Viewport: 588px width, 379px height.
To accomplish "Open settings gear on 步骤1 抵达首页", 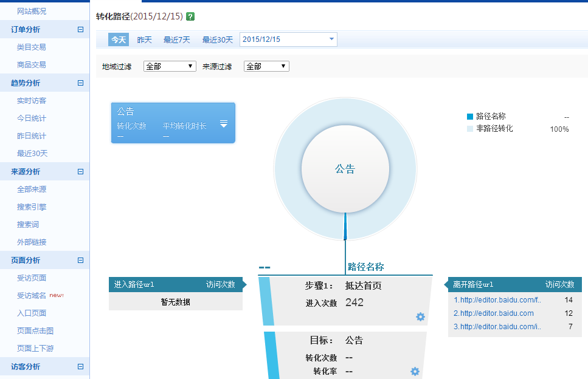I will pos(420,317).
